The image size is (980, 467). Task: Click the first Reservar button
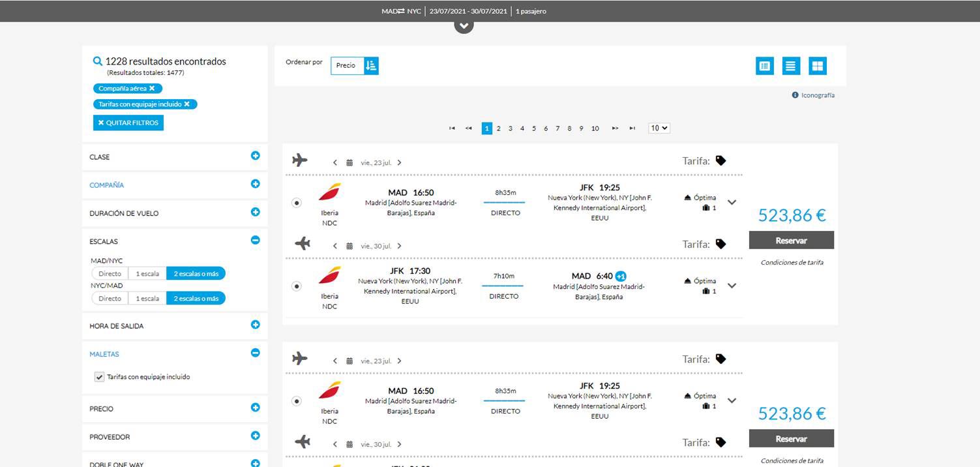(791, 240)
